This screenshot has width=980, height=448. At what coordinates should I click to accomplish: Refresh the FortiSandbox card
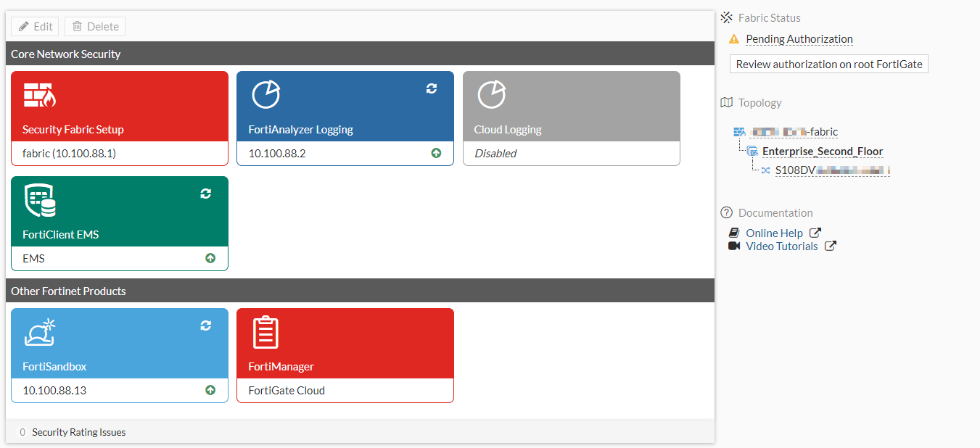(206, 325)
